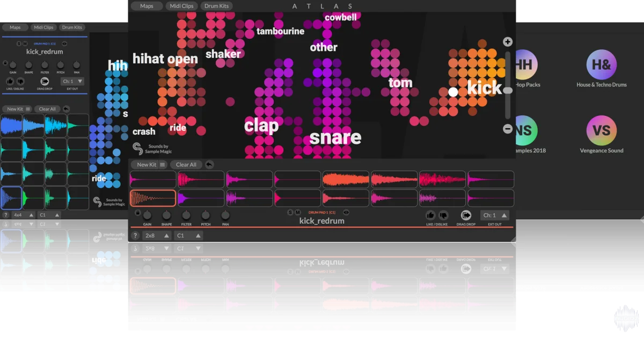Viewport: 644px width, 337px height.
Task: Open the C1 note dropdown in the main window
Action: [188, 236]
